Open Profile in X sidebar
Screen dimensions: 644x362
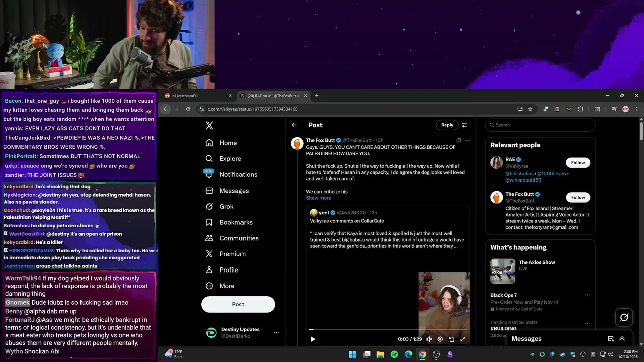pos(222,270)
